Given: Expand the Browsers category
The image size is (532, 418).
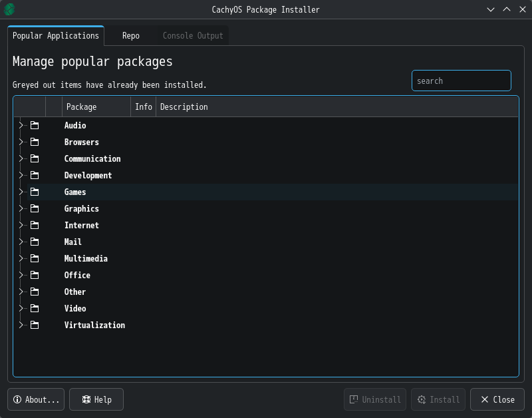Looking at the screenshot, I should click(x=21, y=142).
